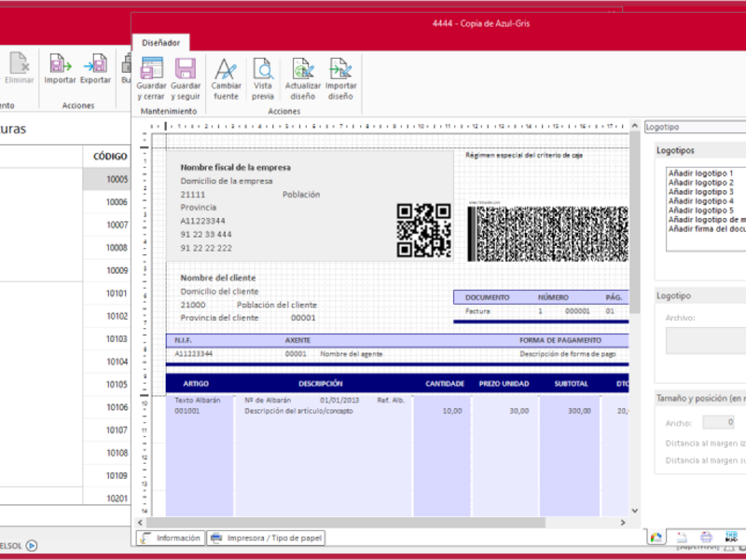Image resolution: width=746 pixels, height=560 pixels.
Task: Click the Importar diseño icon
Action: (340, 70)
